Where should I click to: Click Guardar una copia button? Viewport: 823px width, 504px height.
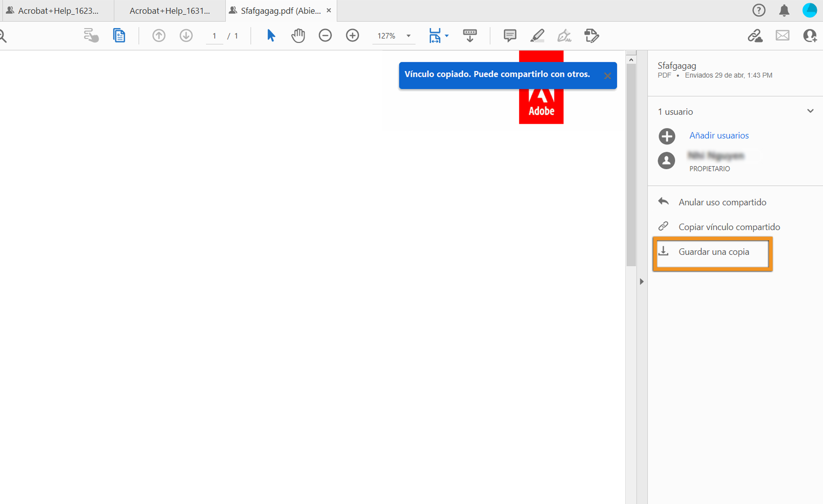click(713, 252)
